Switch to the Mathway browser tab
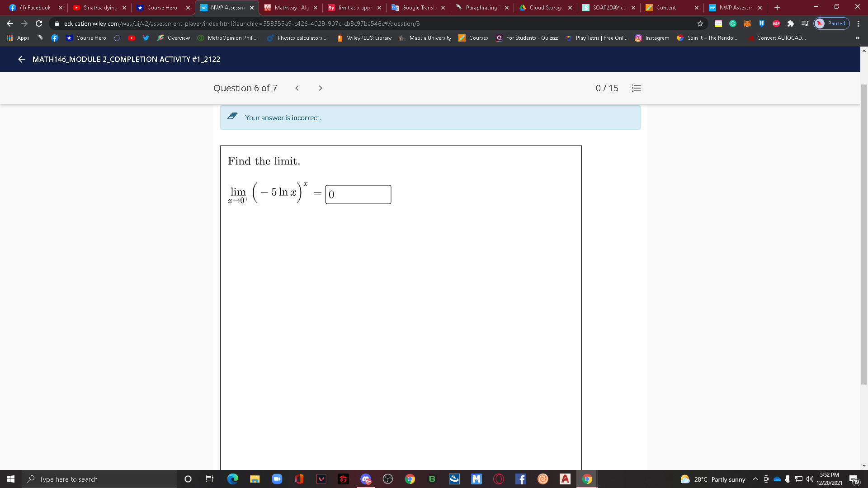 point(289,7)
